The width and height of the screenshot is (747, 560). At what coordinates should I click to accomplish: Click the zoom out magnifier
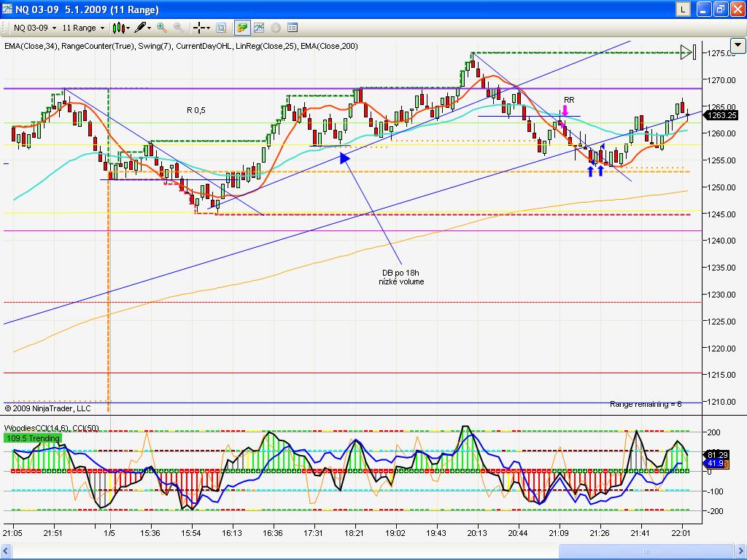[178, 28]
